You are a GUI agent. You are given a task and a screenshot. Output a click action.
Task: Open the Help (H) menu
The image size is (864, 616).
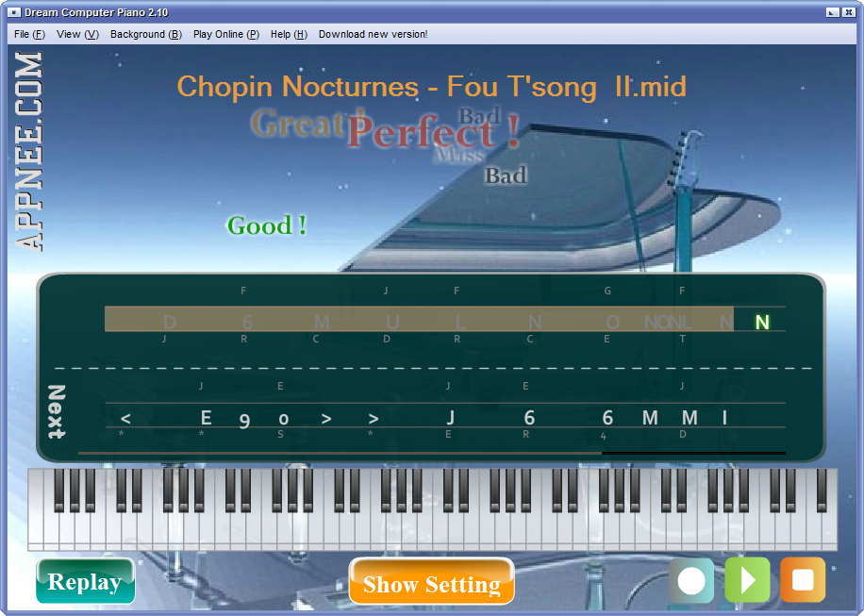289,34
